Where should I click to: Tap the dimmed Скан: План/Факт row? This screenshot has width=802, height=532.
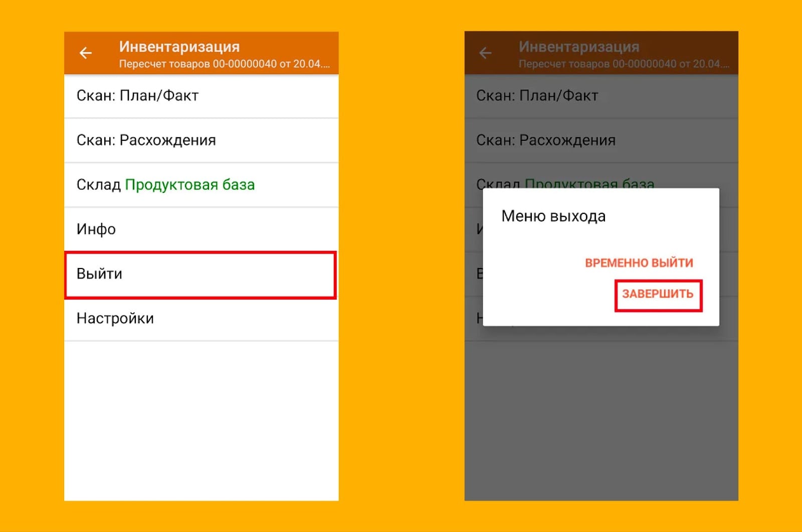[537, 96]
